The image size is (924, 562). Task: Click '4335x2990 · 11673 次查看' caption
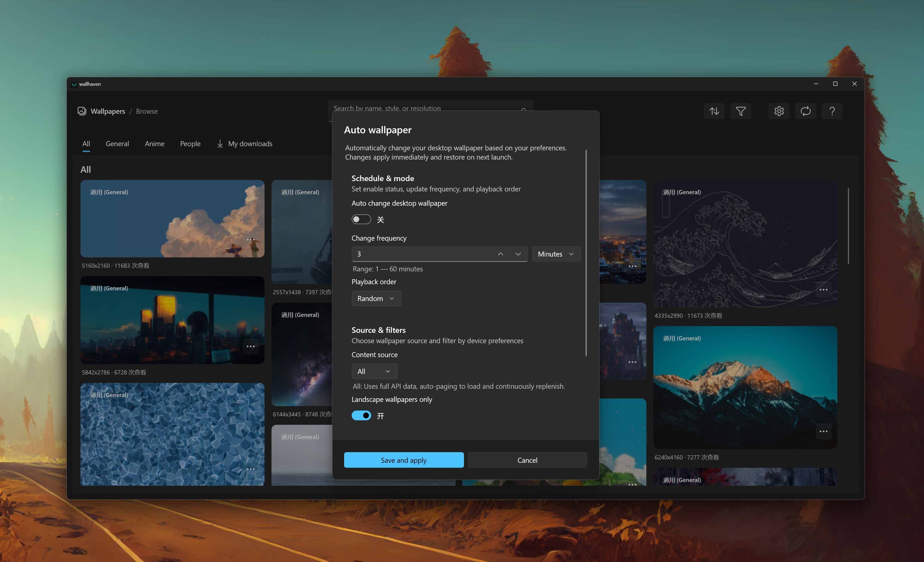pos(688,316)
